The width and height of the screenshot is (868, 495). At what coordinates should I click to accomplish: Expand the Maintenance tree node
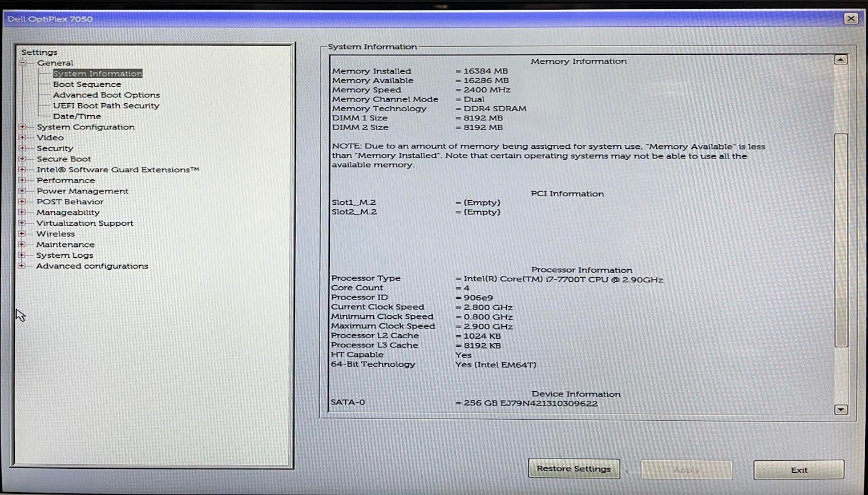22,244
